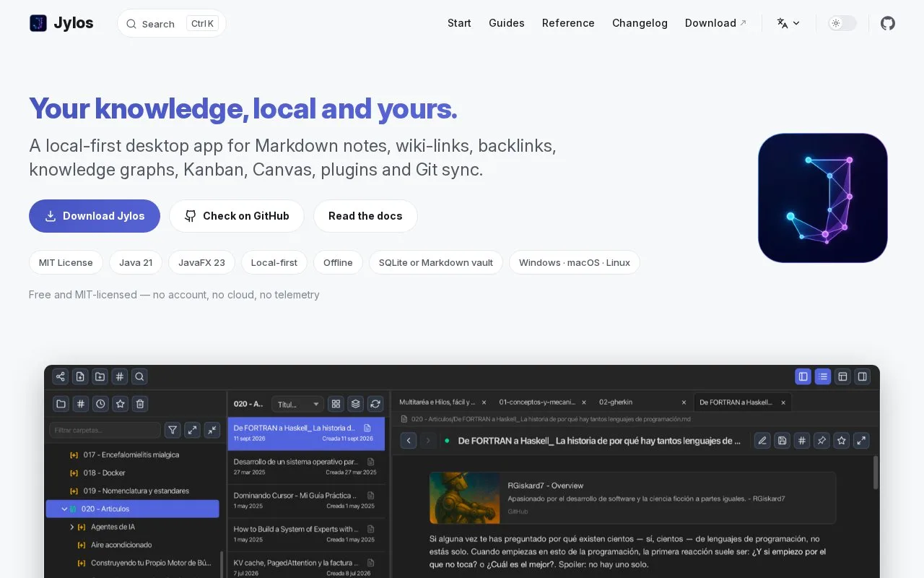Click the Check on GitHub button
Screen dimensions: 924x578
click(237, 216)
